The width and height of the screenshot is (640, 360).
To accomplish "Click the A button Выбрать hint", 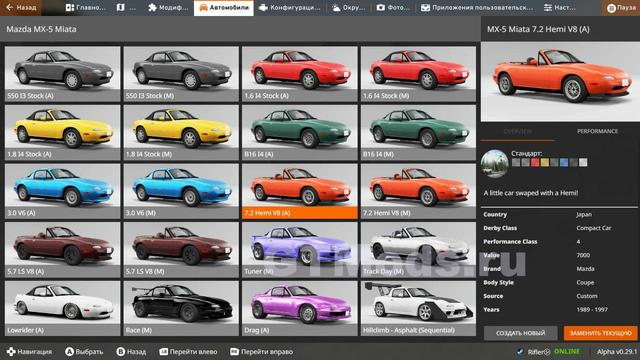I will click(x=84, y=351).
